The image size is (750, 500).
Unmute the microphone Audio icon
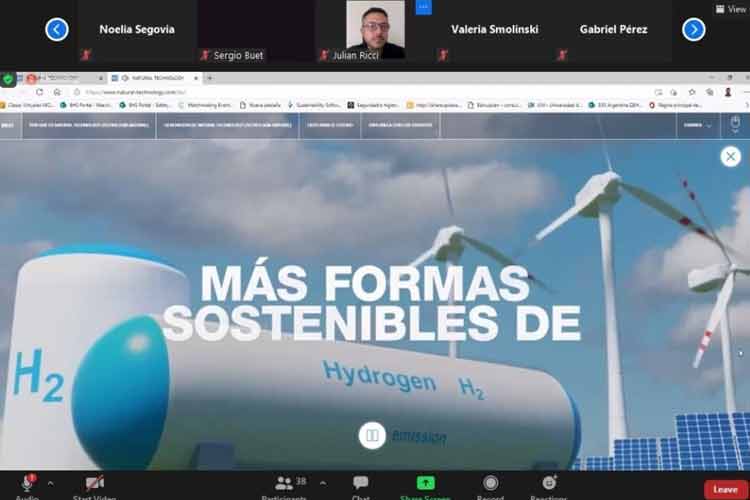click(27, 485)
